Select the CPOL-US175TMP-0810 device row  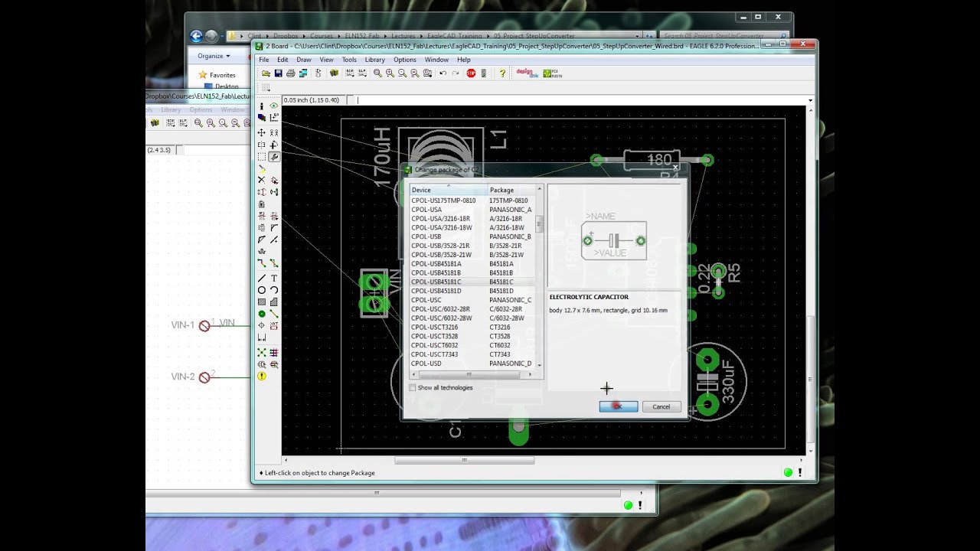[472, 201]
